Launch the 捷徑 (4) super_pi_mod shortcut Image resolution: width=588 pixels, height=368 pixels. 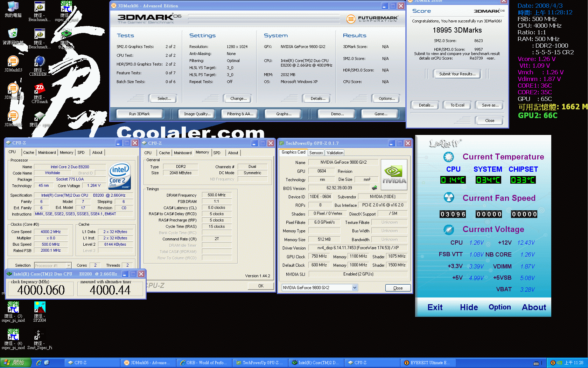[x=13, y=339]
